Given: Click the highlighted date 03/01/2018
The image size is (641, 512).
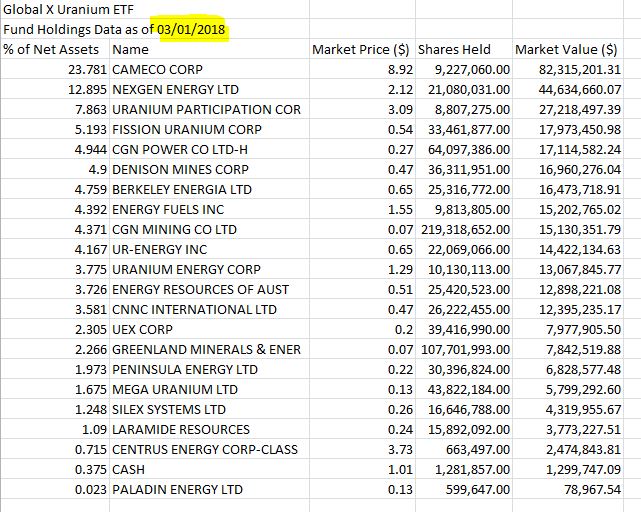Looking at the screenshot, I should [x=191, y=29].
